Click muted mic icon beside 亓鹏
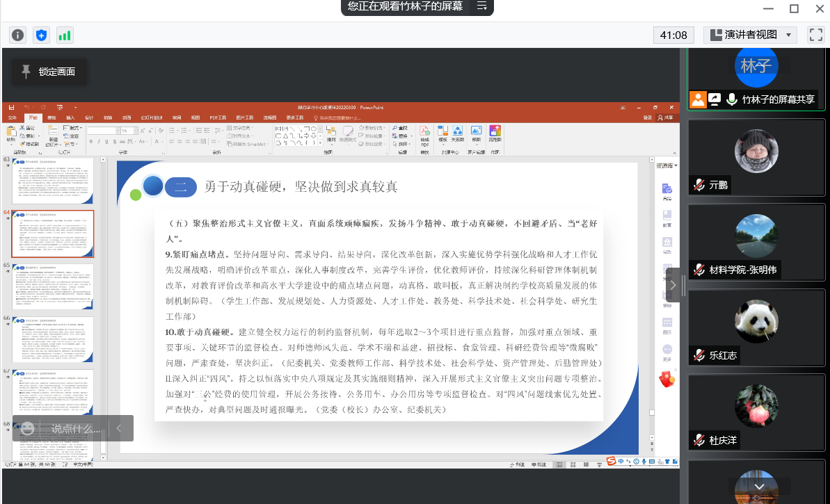The image size is (830, 504). pyautogui.click(x=699, y=185)
